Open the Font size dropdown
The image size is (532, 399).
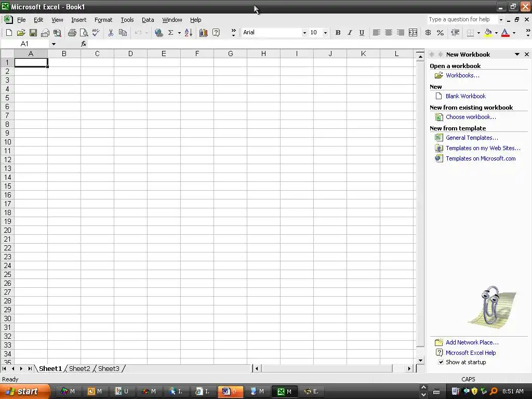coord(325,33)
